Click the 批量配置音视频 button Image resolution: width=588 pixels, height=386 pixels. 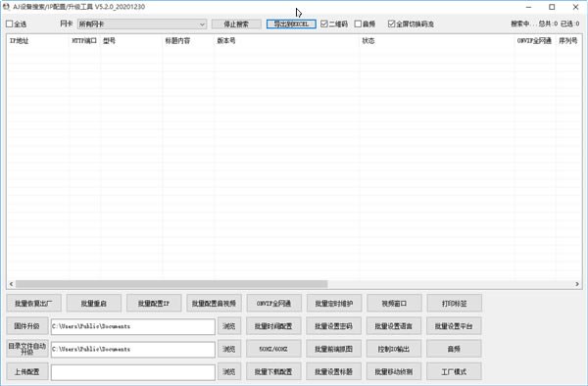click(x=214, y=303)
